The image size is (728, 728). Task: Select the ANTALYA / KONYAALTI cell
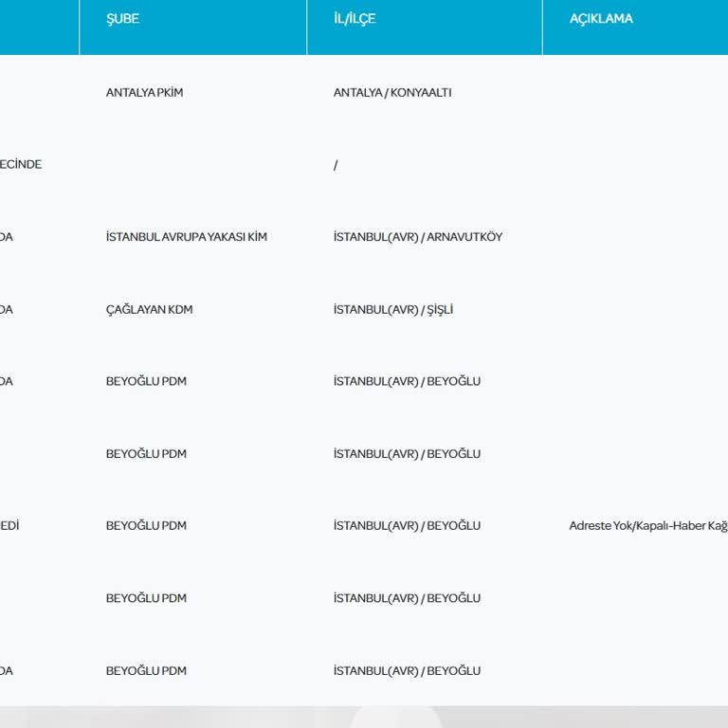pos(392,92)
